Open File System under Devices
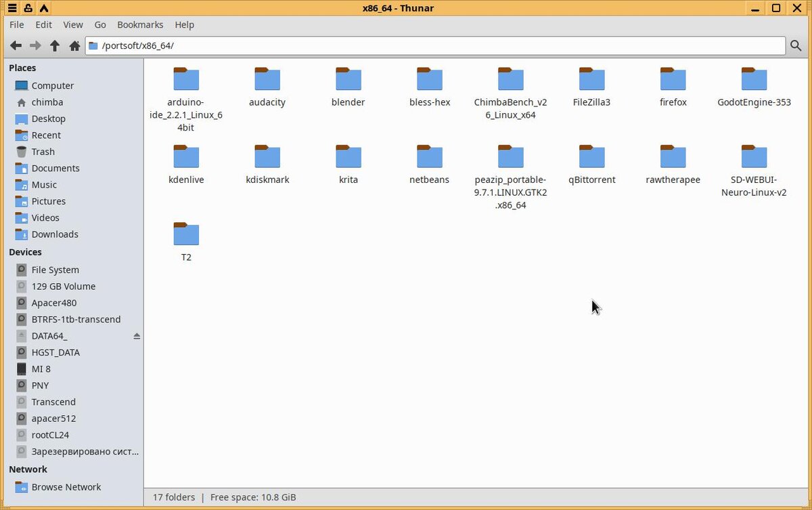This screenshot has height=510, width=812. point(72,270)
